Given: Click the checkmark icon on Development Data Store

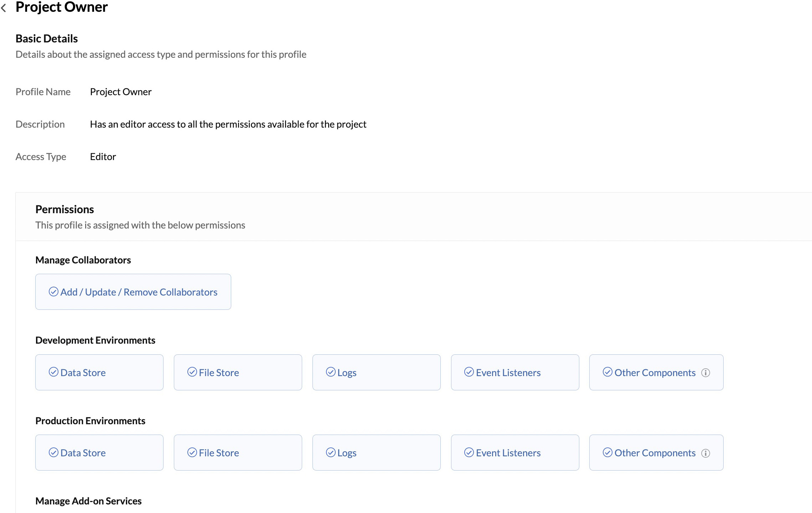Looking at the screenshot, I should pos(53,372).
